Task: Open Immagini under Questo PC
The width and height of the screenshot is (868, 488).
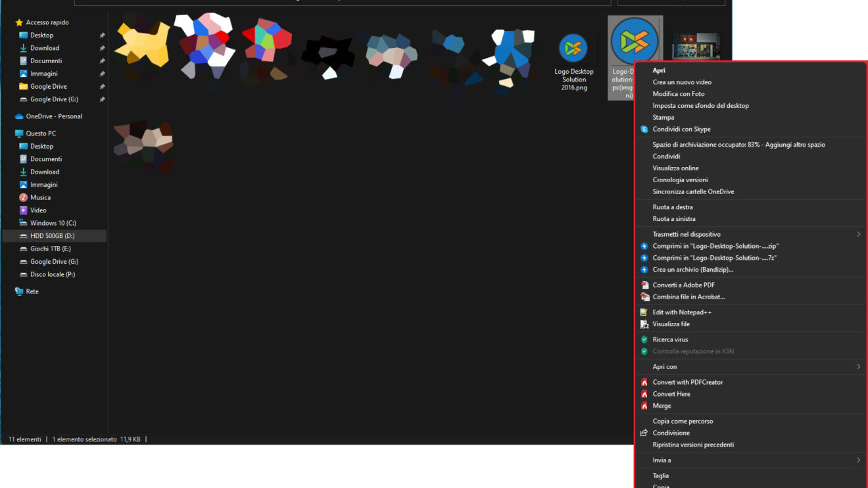Action: (44, 185)
